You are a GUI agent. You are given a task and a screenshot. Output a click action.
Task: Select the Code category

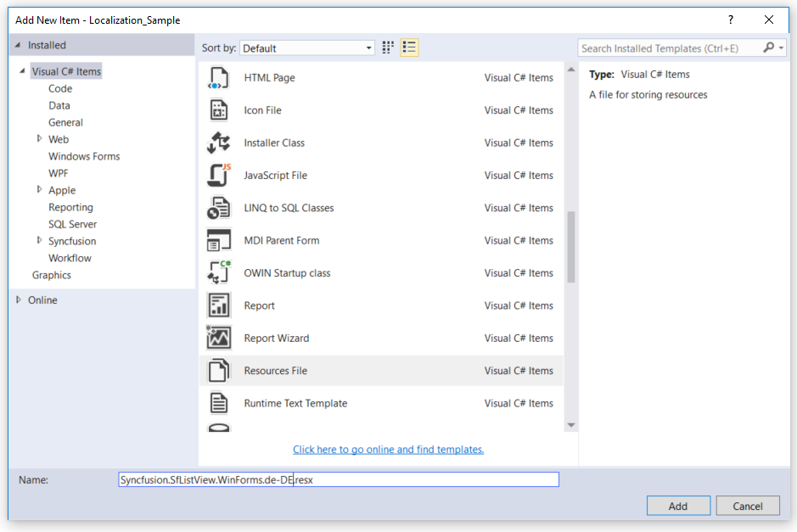[60, 88]
